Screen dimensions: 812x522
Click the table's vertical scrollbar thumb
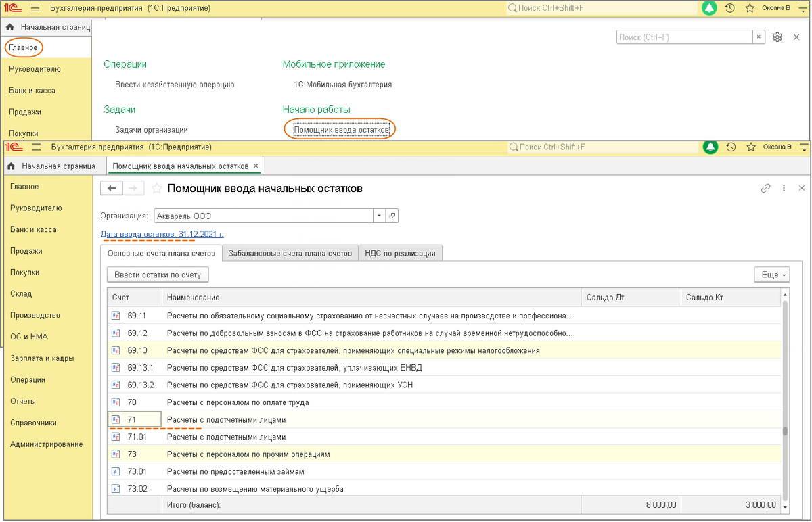(785, 432)
